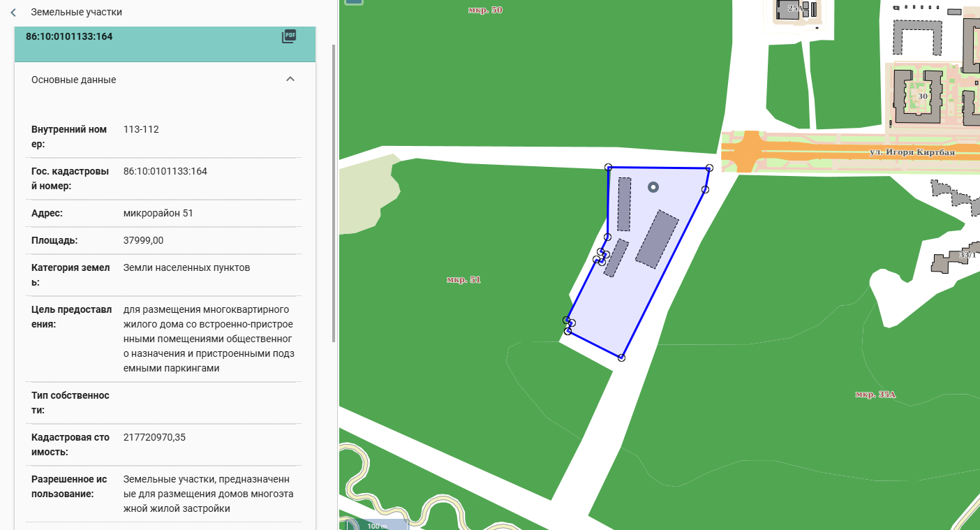Select the parcel's northeast corner vertex
Screen dimensions: 980x530
708,168
